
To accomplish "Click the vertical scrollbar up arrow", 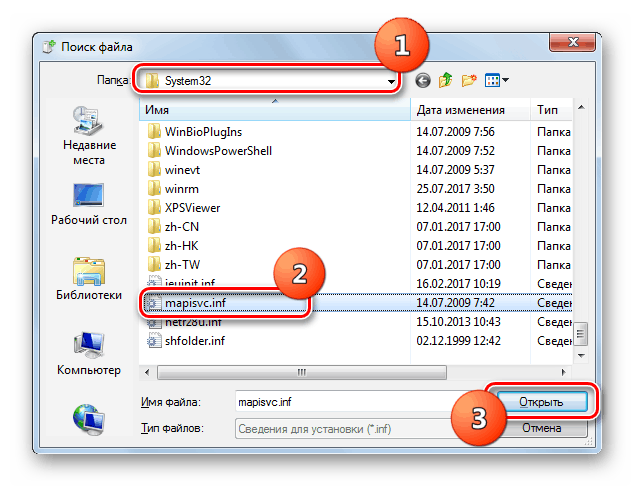I will point(581,107).
